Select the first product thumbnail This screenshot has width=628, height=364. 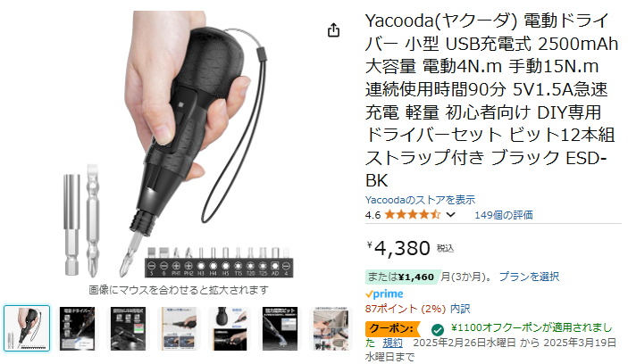27,328
